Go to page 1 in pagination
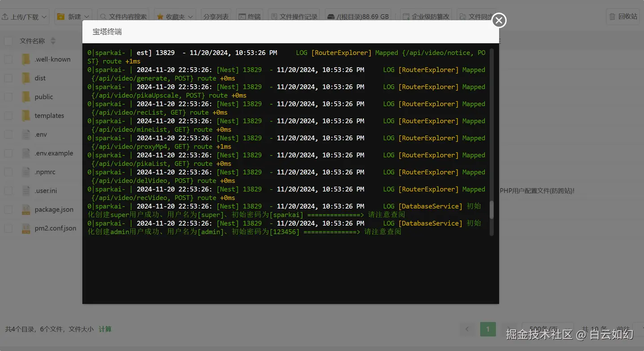644x351 pixels. click(488, 329)
